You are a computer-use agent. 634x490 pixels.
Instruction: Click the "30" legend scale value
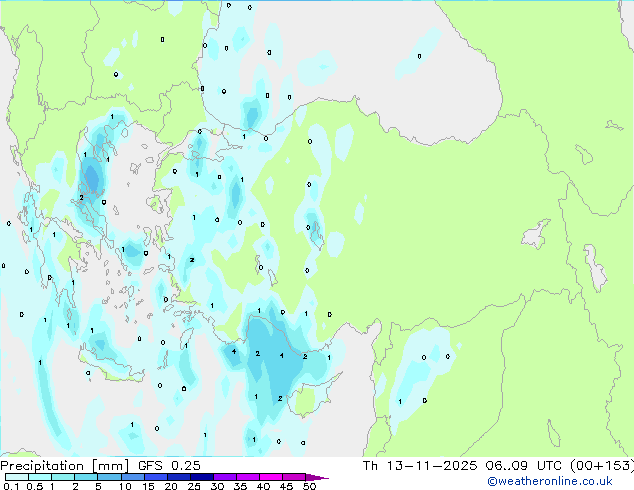[x=217, y=486]
